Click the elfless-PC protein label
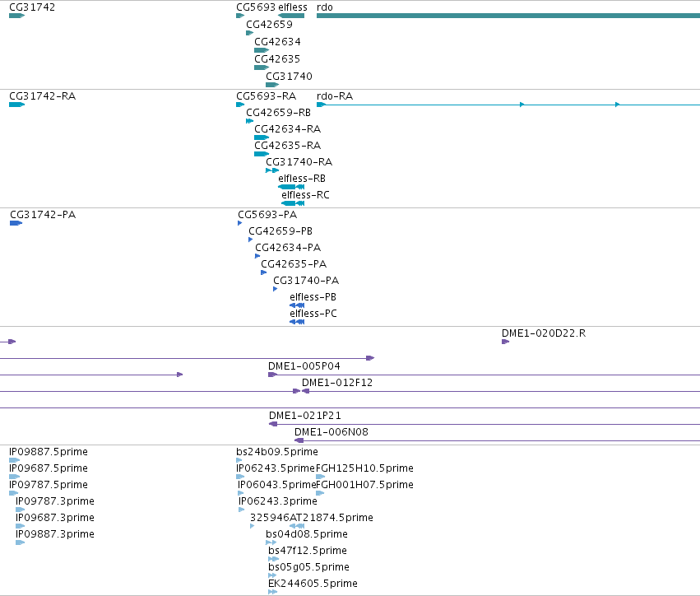This screenshot has height=596, width=700. pos(313,314)
